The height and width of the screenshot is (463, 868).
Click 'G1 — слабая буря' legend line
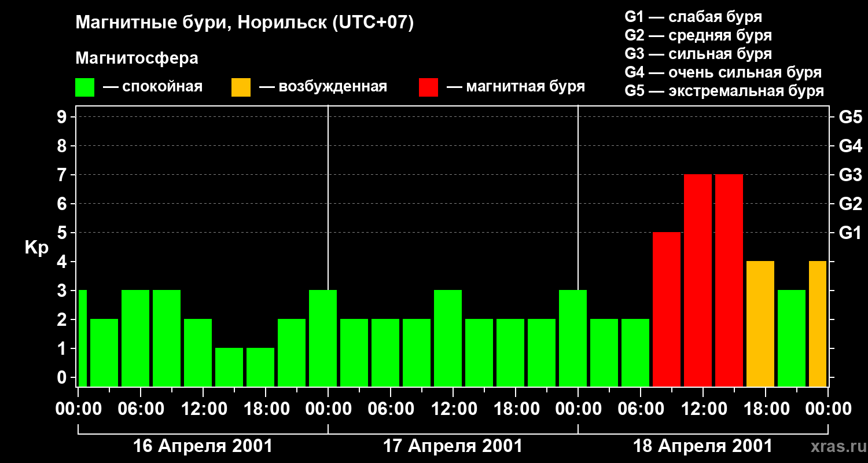[693, 17]
